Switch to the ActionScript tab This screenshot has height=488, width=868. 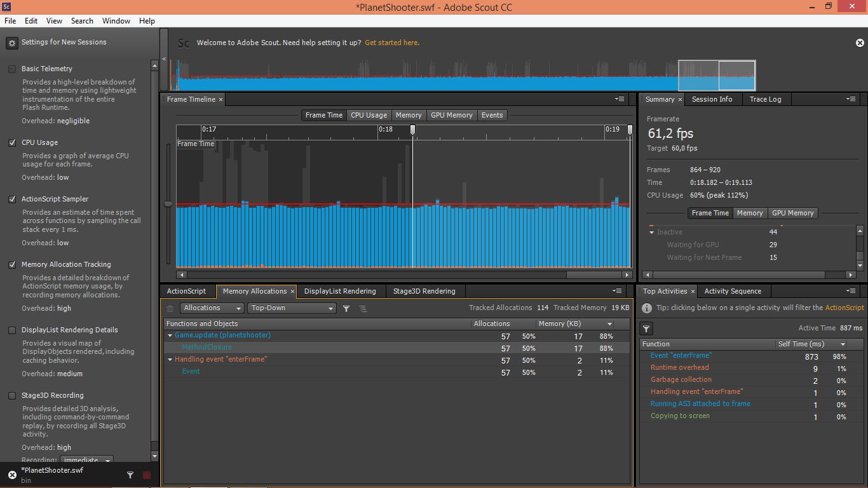click(x=187, y=291)
